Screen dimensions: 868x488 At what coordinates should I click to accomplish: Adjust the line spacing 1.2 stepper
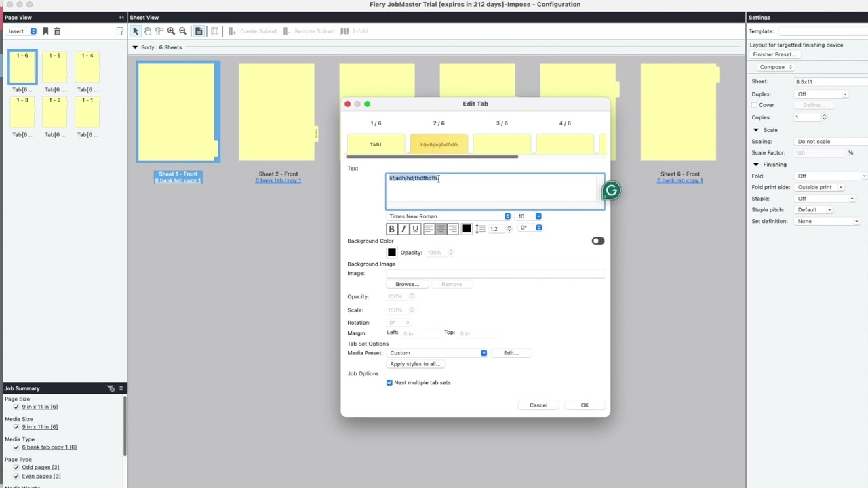click(x=509, y=229)
